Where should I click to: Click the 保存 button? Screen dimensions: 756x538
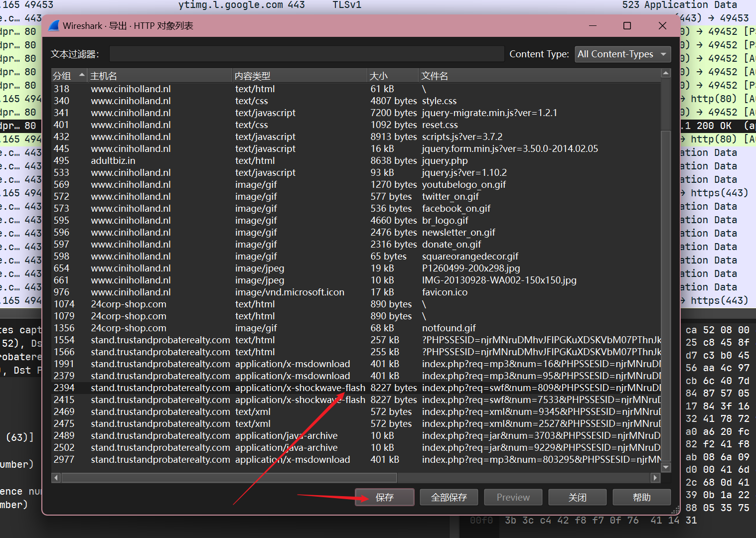384,497
